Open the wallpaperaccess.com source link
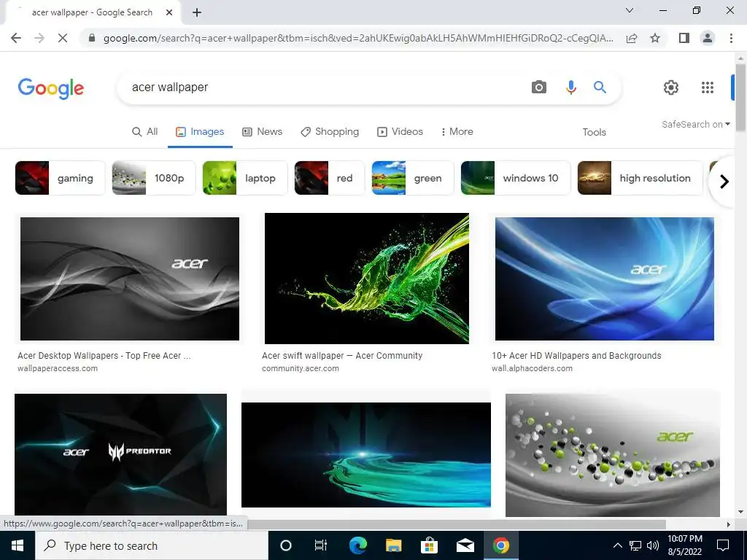The width and height of the screenshot is (747, 560). (58, 368)
